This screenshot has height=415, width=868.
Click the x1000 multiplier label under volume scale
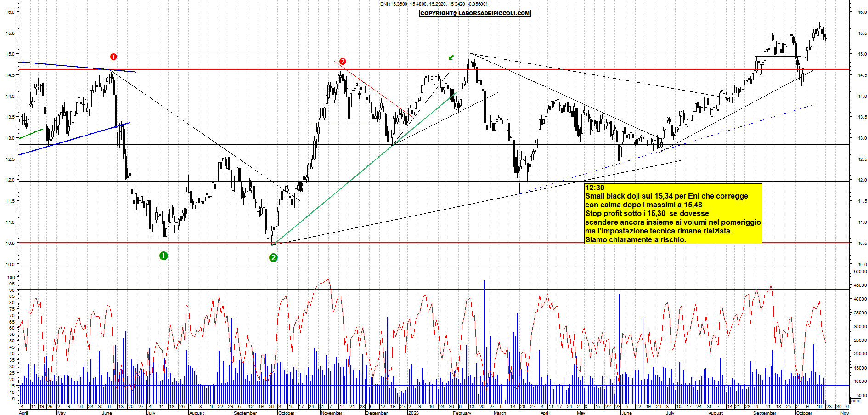(856, 401)
